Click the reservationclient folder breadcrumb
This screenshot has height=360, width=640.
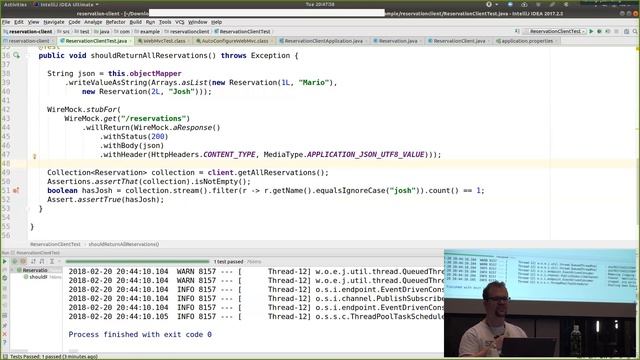click(187, 31)
